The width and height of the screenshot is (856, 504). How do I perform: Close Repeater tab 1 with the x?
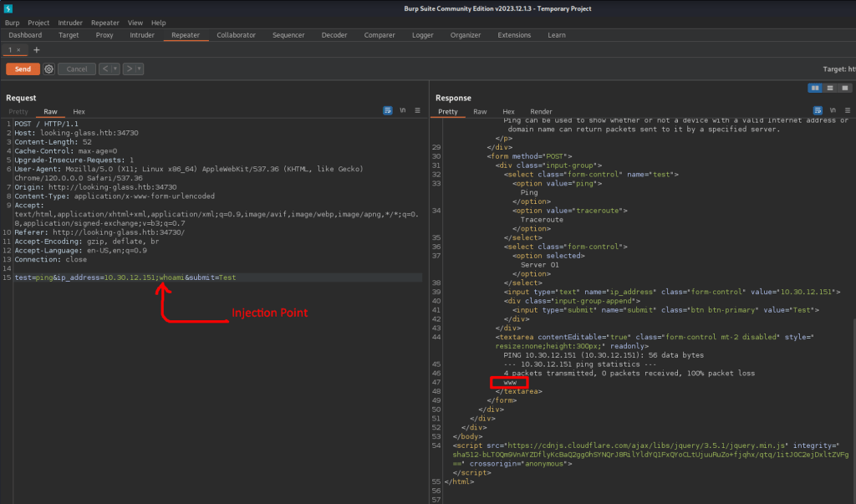click(x=19, y=50)
